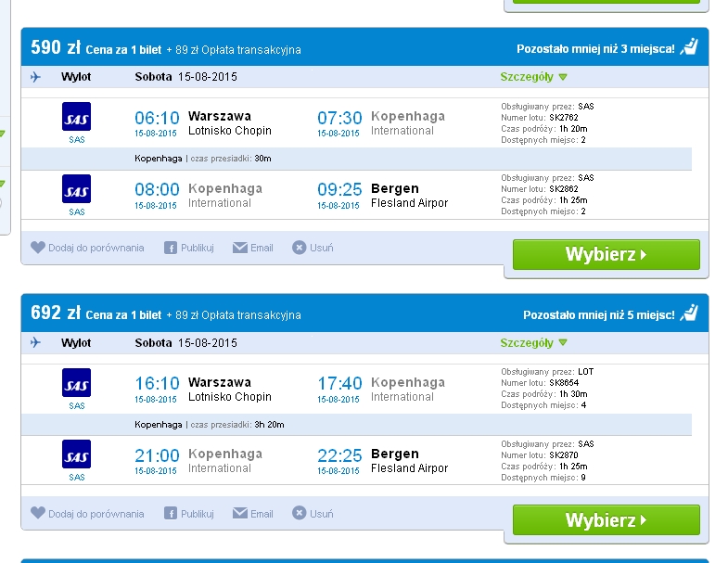The image size is (728, 563).
Task: Click SAS logo of 16:10 Warszawa flight
Action: [77, 383]
